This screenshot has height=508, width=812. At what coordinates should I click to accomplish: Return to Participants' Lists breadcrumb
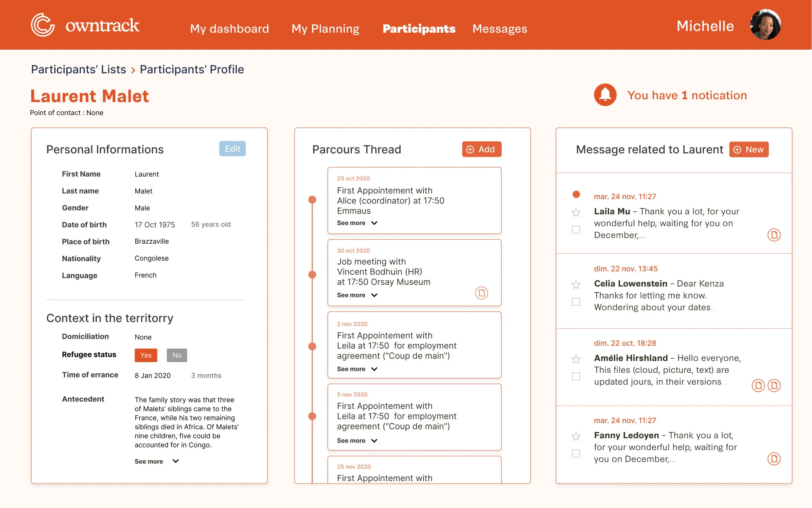78,69
